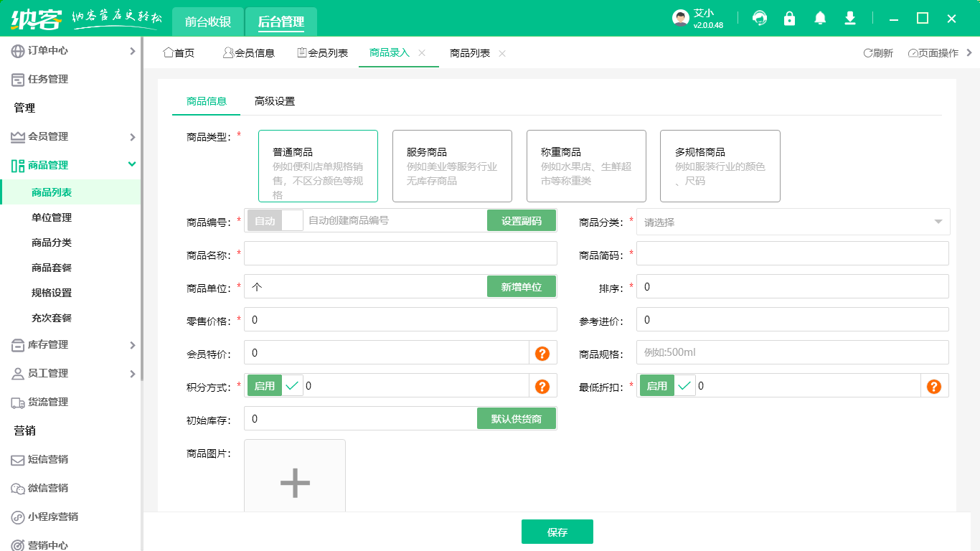
Task: Click the 新增单位 button
Action: coord(522,286)
